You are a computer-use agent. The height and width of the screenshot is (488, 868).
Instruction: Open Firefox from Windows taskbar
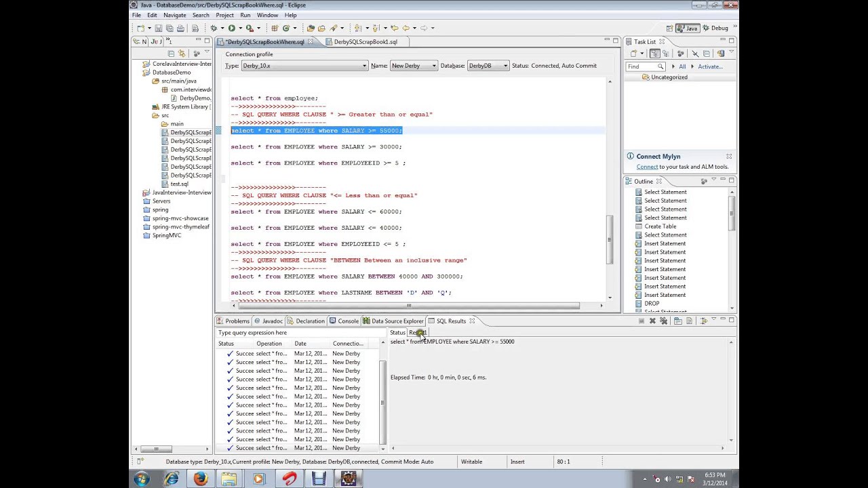coord(200,479)
